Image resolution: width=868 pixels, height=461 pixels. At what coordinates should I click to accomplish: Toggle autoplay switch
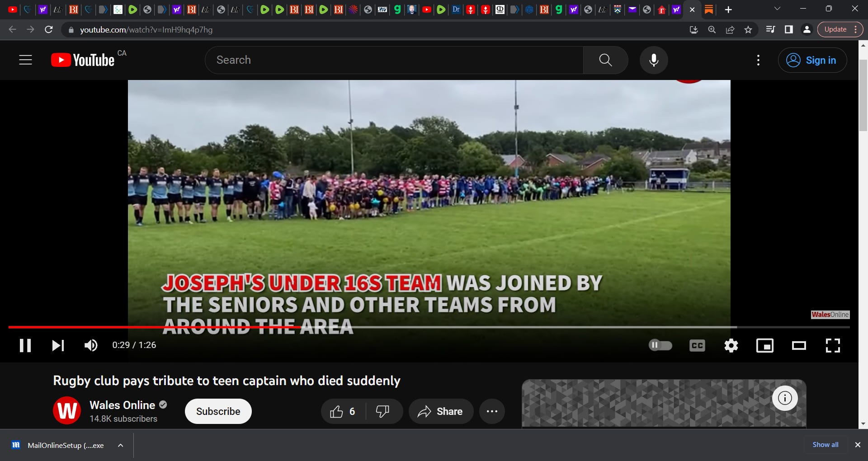tap(660, 345)
